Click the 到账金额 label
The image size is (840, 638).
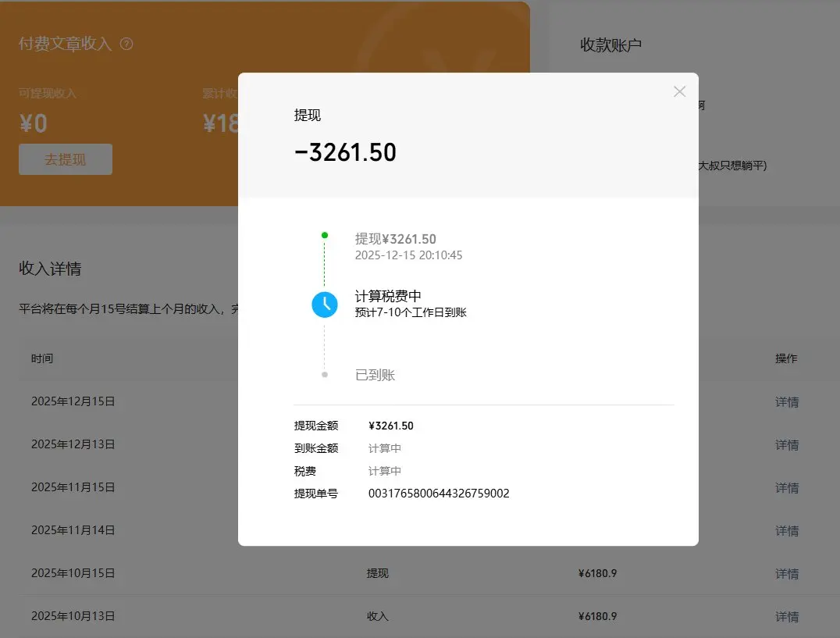point(316,448)
